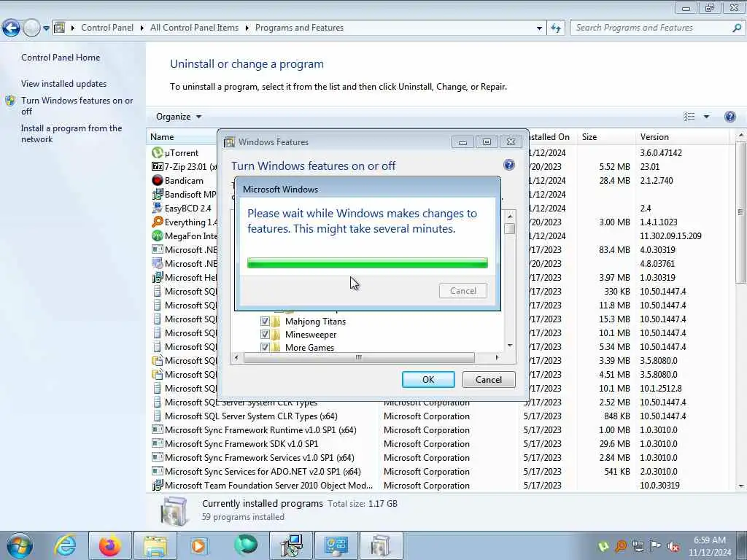Screen dimensions: 747x560
Task: Launch Firefox from taskbar
Action: coord(109,545)
